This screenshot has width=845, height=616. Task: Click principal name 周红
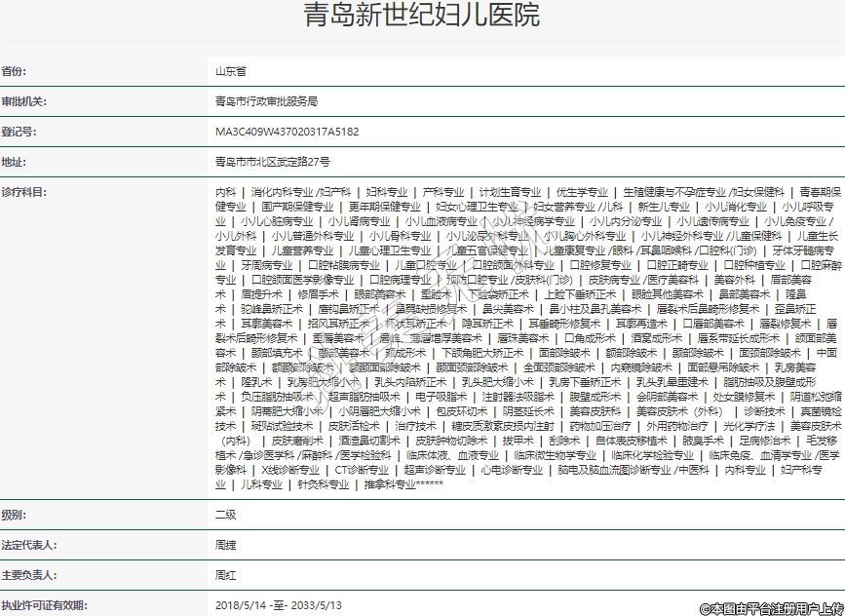point(225,575)
